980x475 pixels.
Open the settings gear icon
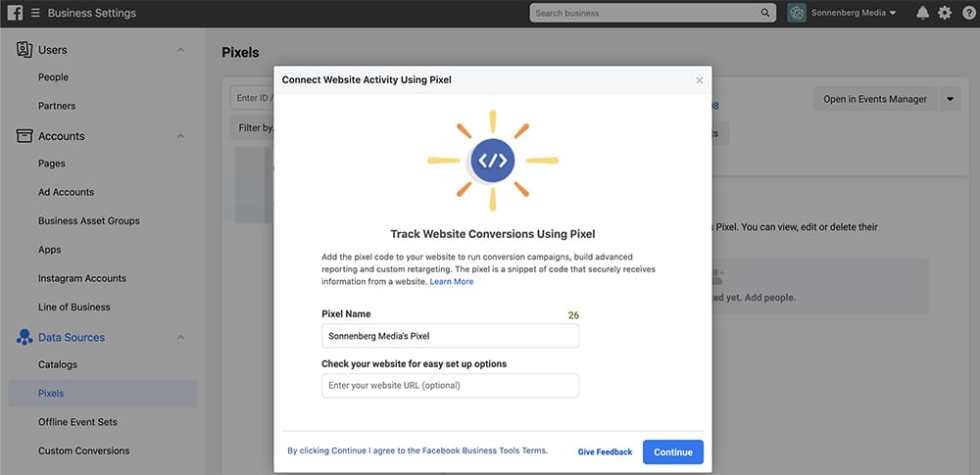coord(945,14)
